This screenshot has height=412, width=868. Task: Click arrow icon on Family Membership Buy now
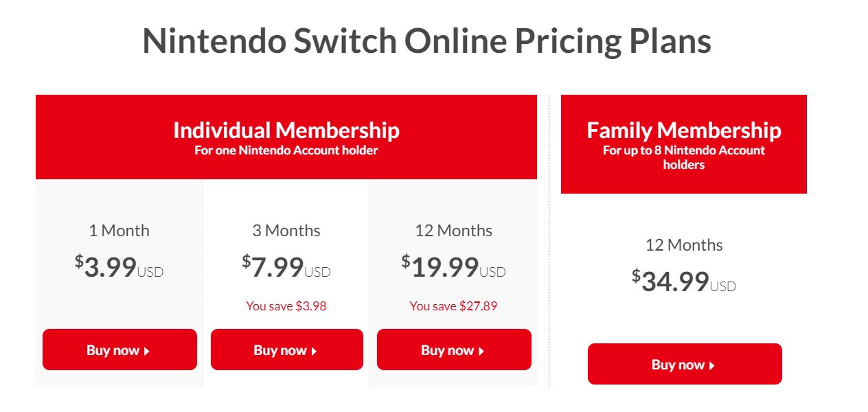point(712,365)
